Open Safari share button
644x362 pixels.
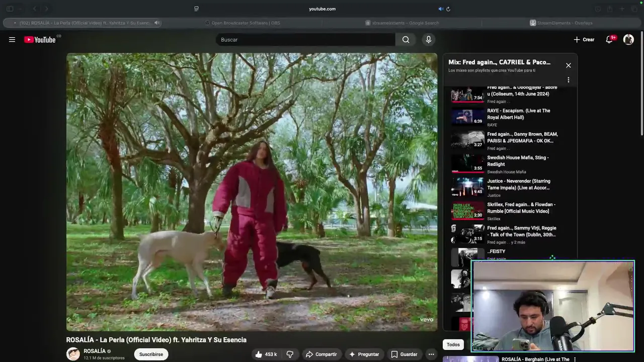[x=609, y=9]
